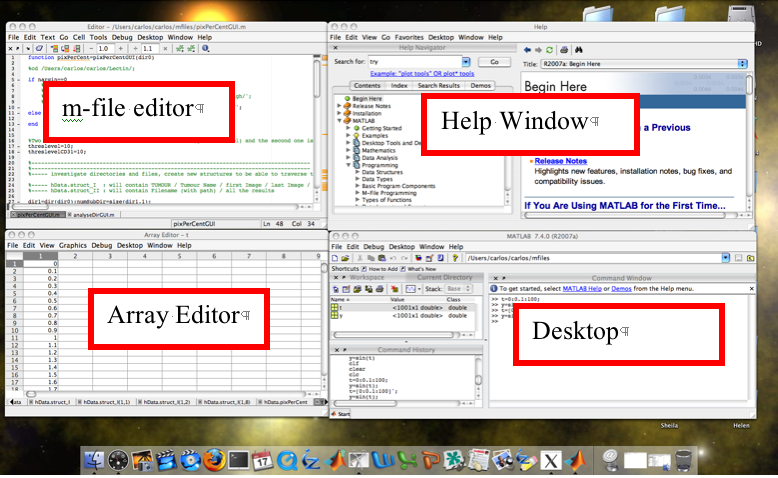Click the New file icon in MATLAB desktop toolbar
The height and width of the screenshot is (478, 778).
pyautogui.click(x=335, y=258)
